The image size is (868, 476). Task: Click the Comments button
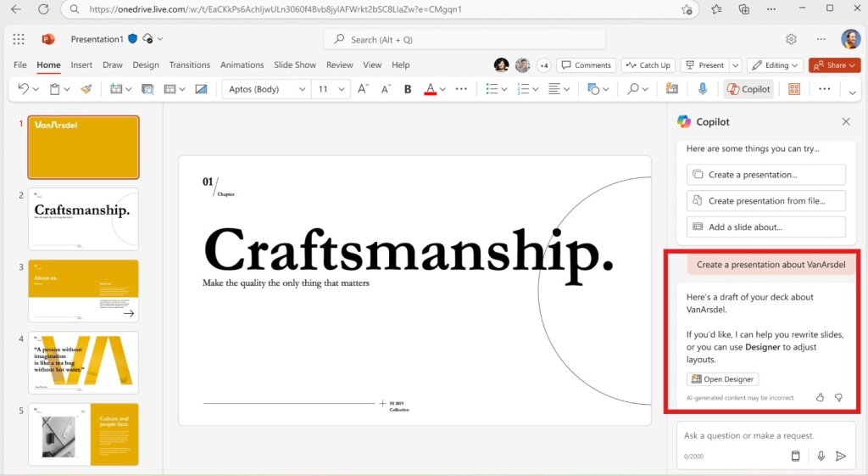tap(587, 64)
